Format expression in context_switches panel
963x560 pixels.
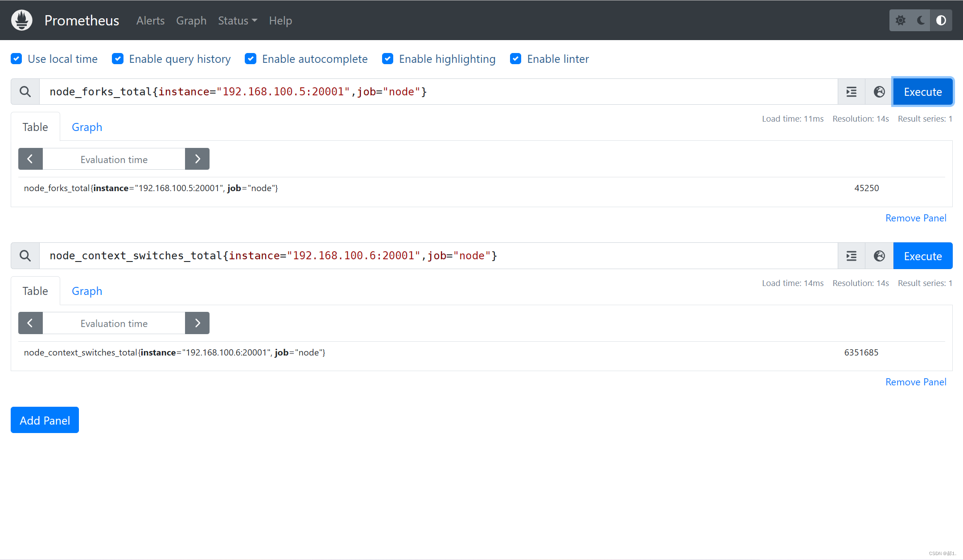tap(852, 256)
